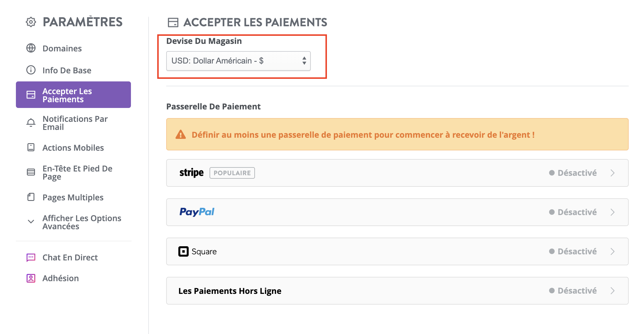Open the Domaines settings section
The image size is (644, 334).
62,48
